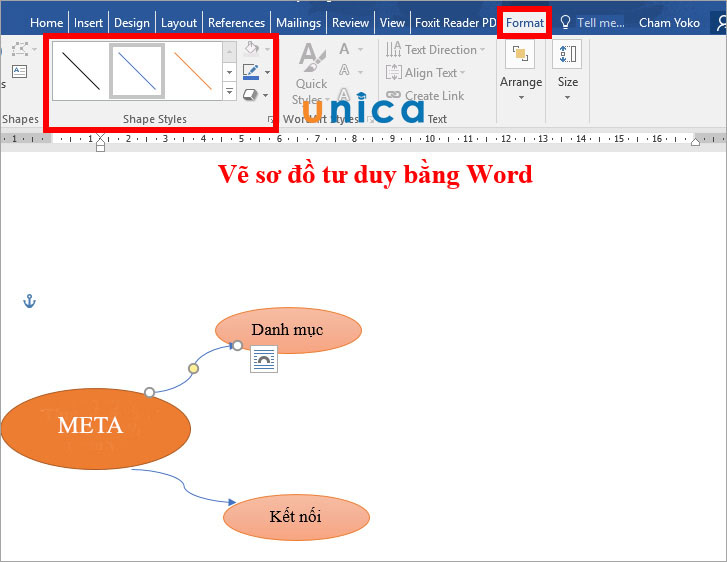The height and width of the screenshot is (562, 727).
Task: Expand the full Shape Styles gallery
Action: pos(230,91)
